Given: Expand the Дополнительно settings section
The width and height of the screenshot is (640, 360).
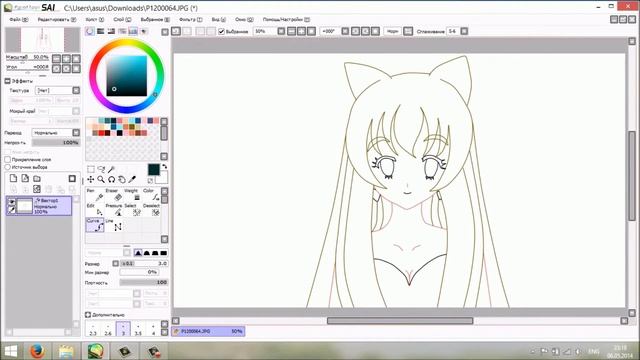Looking at the screenshot, I should pos(88,315).
